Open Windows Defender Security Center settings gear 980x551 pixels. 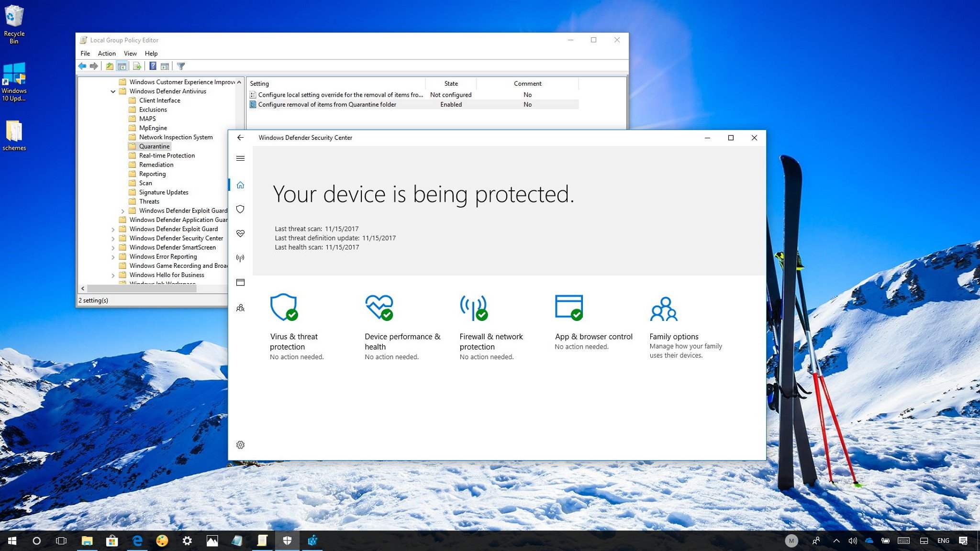pos(240,445)
